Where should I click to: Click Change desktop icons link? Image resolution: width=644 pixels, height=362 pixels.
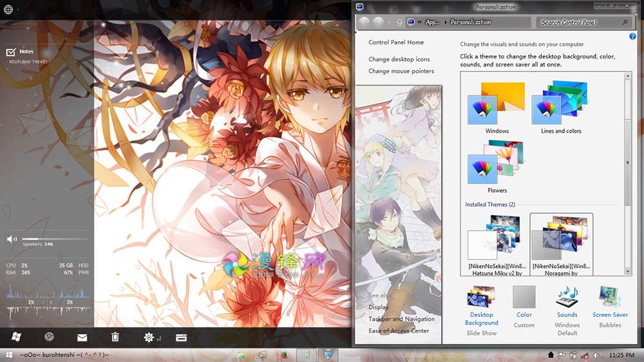(x=399, y=59)
